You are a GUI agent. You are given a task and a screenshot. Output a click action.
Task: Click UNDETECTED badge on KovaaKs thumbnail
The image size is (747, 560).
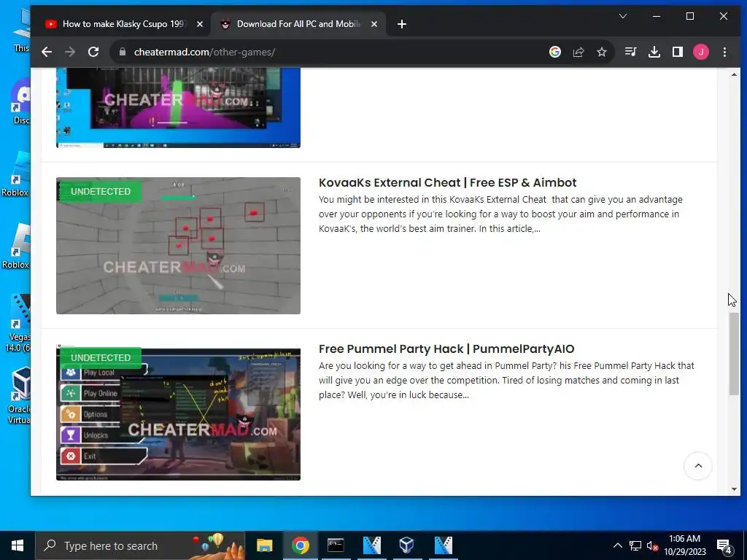[x=101, y=192]
